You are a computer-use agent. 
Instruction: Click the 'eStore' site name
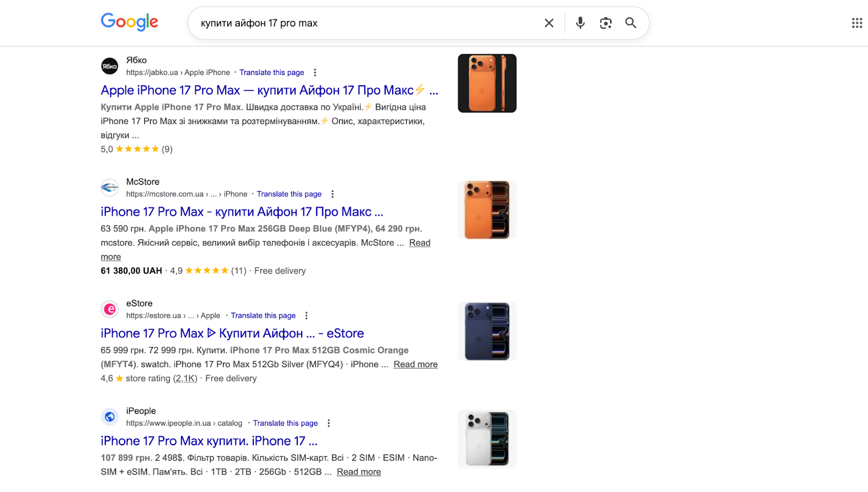[139, 304]
